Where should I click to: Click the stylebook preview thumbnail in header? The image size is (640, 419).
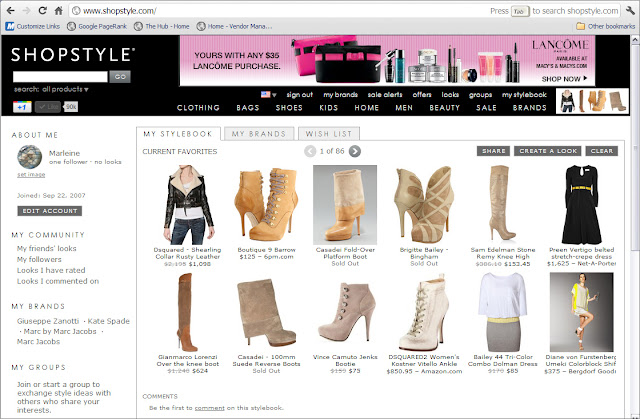tap(592, 101)
